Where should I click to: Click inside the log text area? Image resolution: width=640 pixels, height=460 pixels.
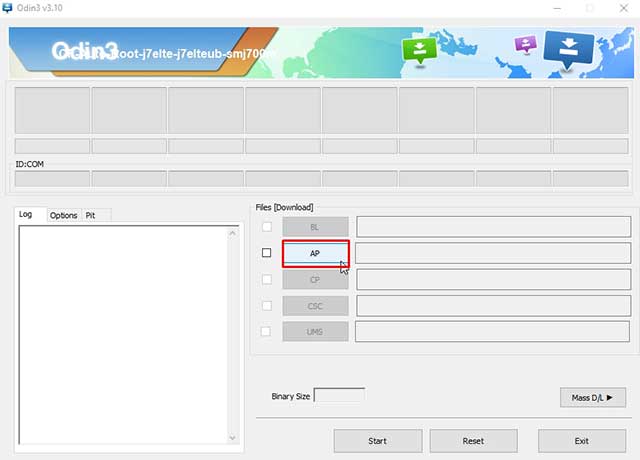pyautogui.click(x=123, y=335)
